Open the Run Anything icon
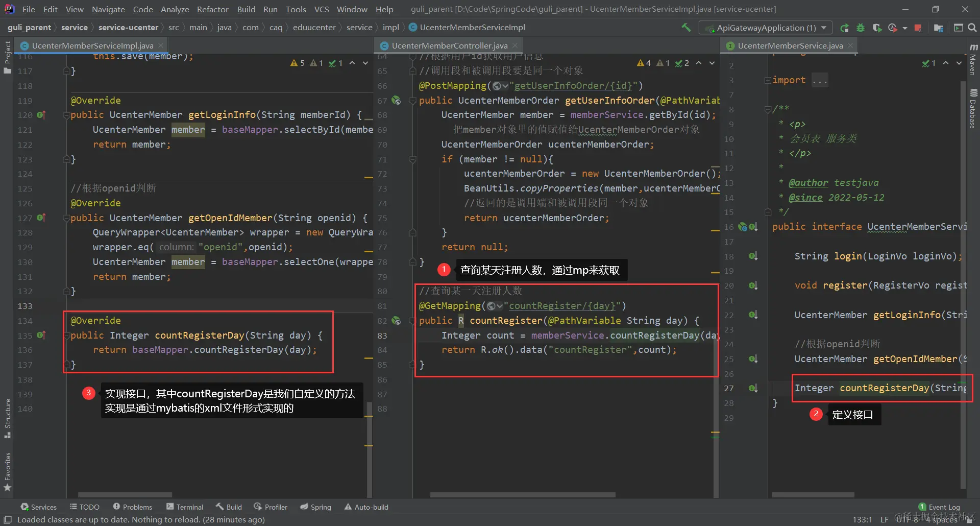This screenshot has width=980, height=526. [x=958, y=28]
